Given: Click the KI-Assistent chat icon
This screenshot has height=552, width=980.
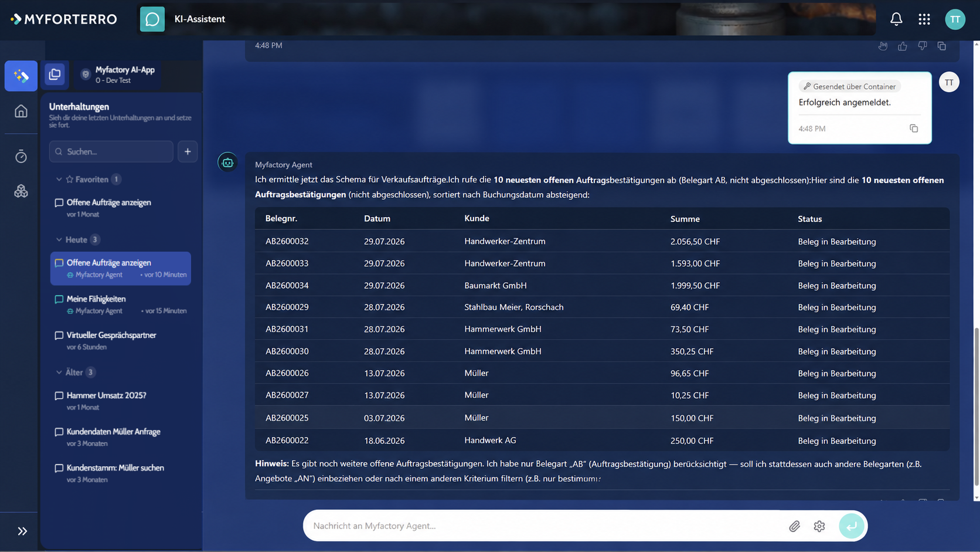Looking at the screenshot, I should click(152, 19).
